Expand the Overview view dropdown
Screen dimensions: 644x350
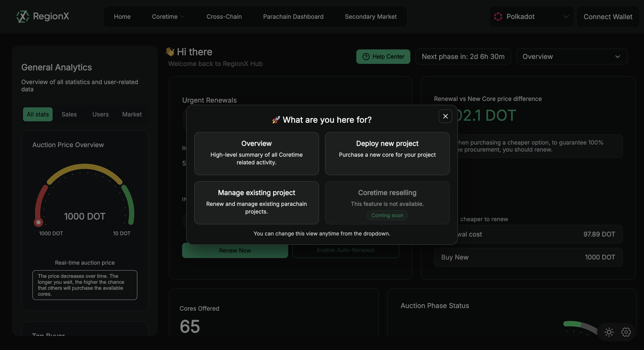(x=572, y=57)
